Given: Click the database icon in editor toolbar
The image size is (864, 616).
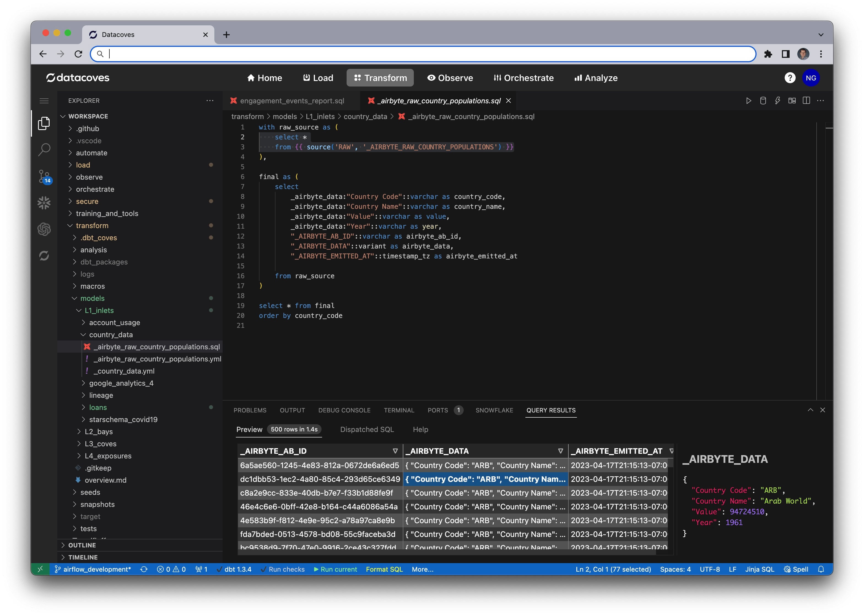Looking at the screenshot, I should [x=763, y=101].
